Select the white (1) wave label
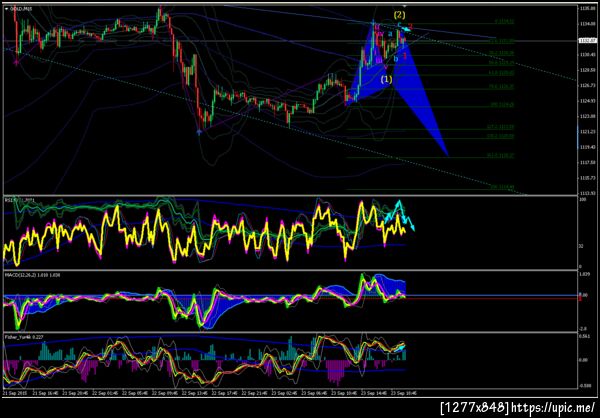600x418 pixels. click(386, 79)
